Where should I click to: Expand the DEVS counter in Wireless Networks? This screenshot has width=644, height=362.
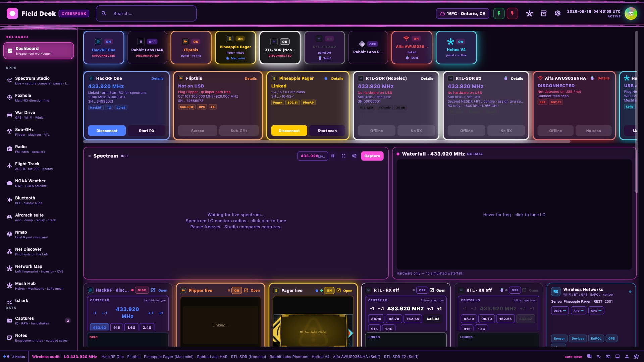(x=560, y=311)
